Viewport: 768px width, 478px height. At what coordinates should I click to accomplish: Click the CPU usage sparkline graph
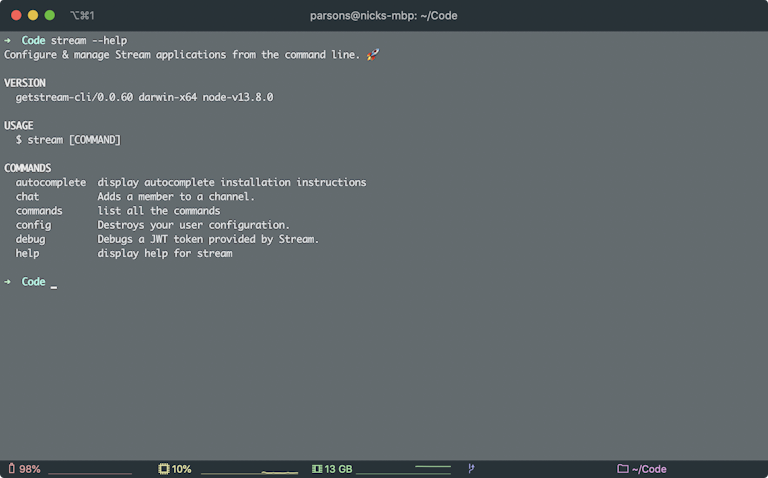pos(249,471)
